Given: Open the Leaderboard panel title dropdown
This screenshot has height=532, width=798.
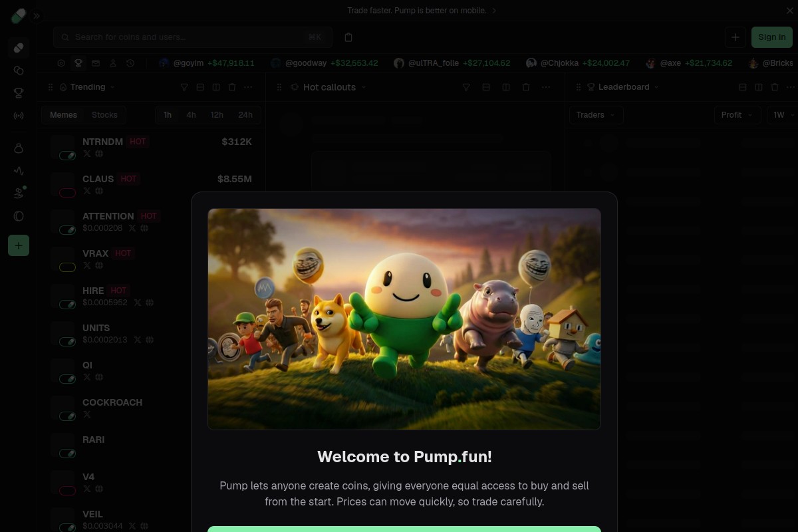Looking at the screenshot, I should pyautogui.click(x=623, y=87).
